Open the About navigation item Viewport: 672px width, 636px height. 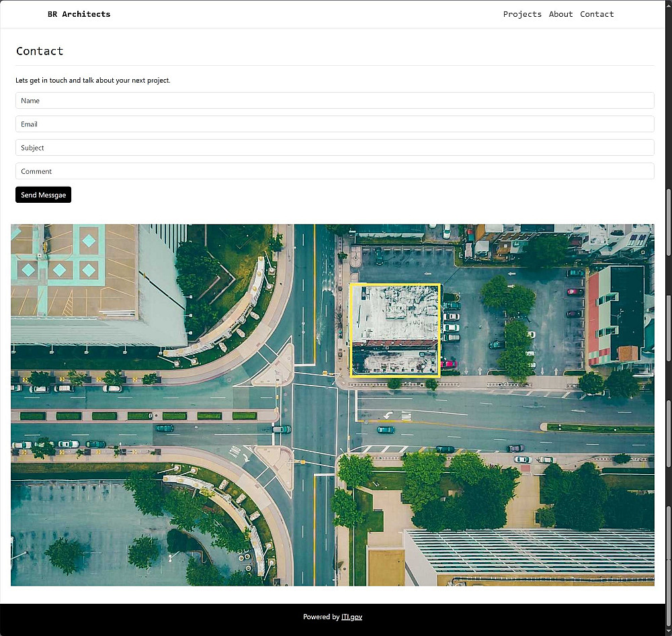pos(560,14)
